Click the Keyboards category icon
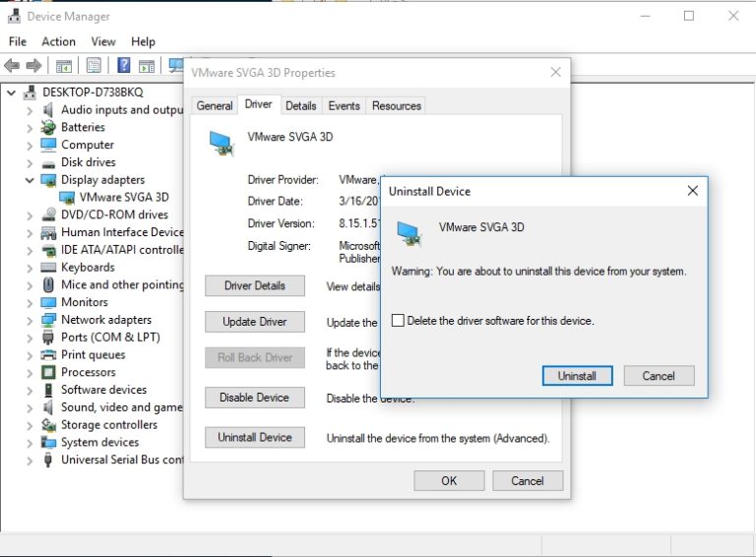This screenshot has height=557, width=756. pyautogui.click(x=48, y=268)
